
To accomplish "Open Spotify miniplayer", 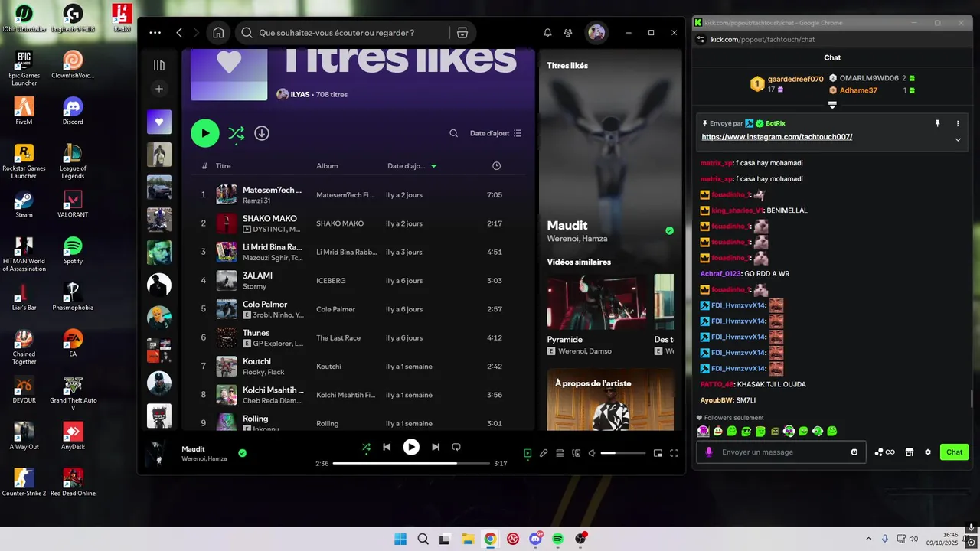I will pos(658,453).
